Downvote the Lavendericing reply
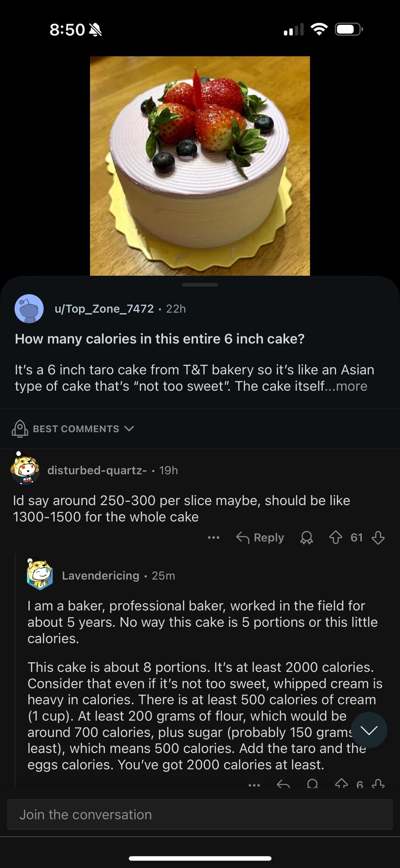 click(x=378, y=784)
